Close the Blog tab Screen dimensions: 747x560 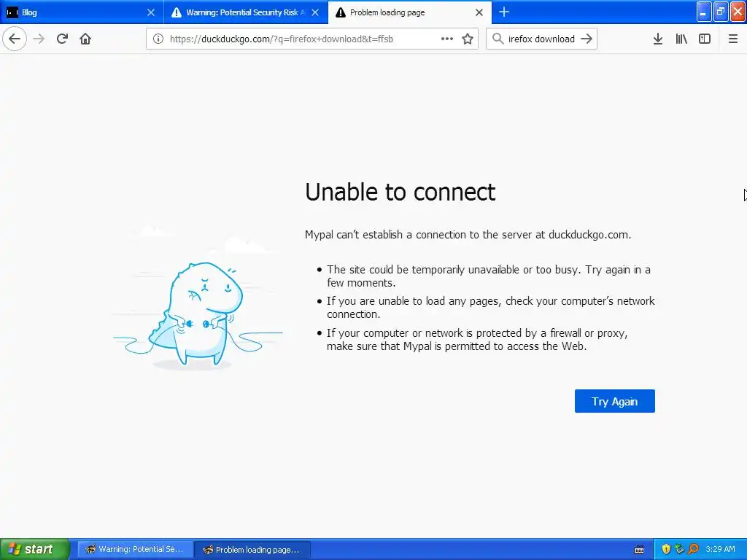pos(151,12)
